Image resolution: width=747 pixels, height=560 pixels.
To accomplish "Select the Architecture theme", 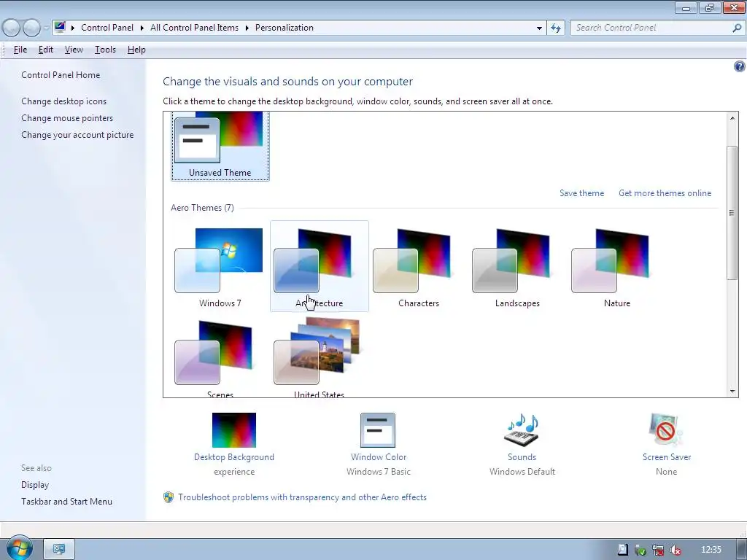I will click(320, 267).
